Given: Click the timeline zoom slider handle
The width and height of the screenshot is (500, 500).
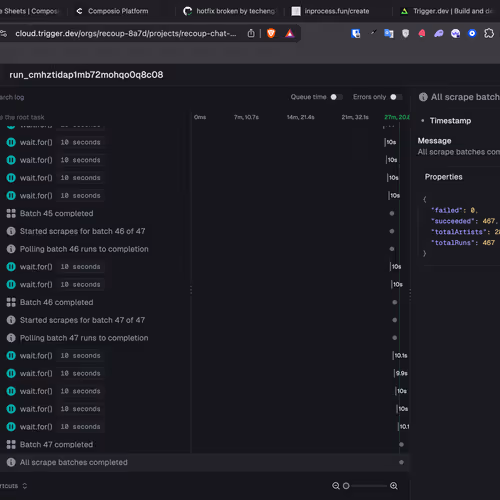Looking at the screenshot, I should tap(346, 486).
